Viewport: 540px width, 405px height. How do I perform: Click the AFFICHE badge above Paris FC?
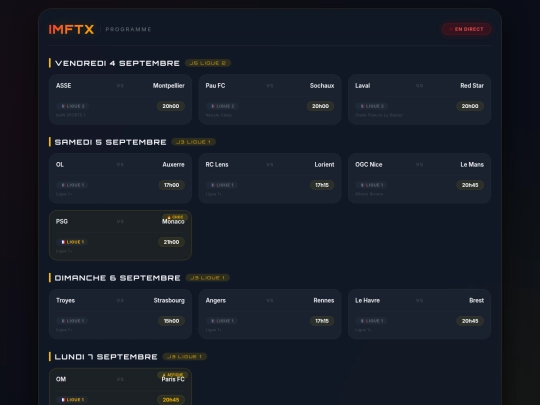(x=173, y=375)
